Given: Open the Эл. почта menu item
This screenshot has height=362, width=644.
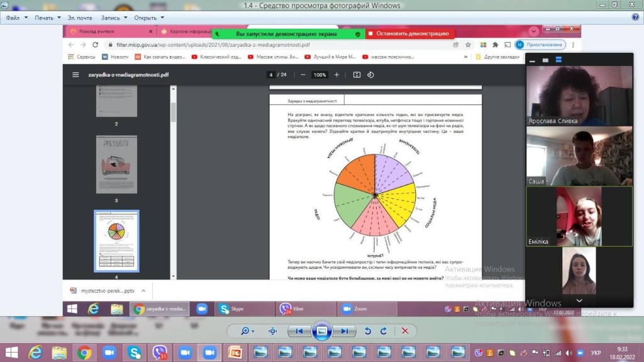Looking at the screenshot, I should (x=80, y=18).
